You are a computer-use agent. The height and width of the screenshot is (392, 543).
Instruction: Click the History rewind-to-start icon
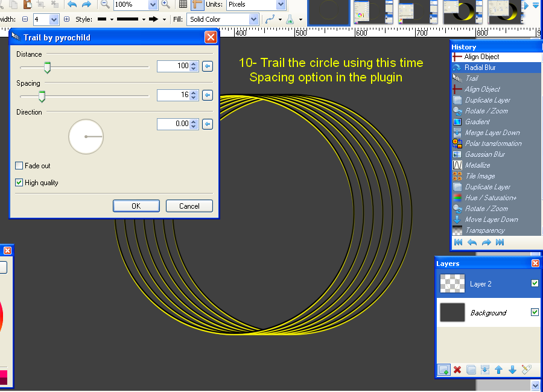point(458,242)
